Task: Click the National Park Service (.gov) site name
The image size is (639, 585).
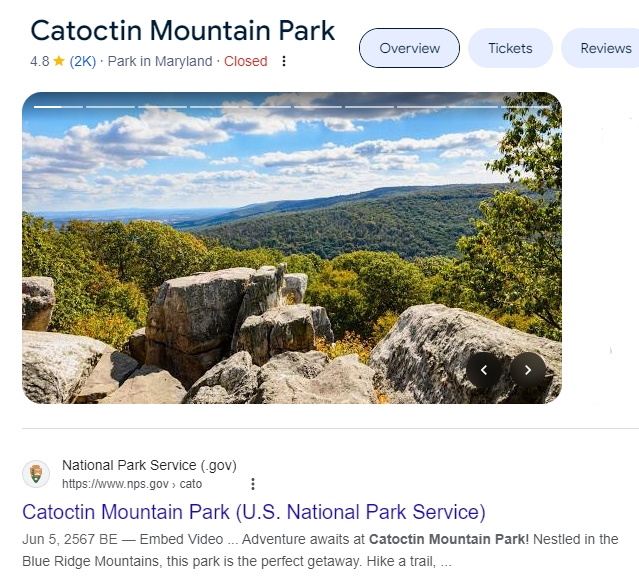Action: [x=149, y=465]
